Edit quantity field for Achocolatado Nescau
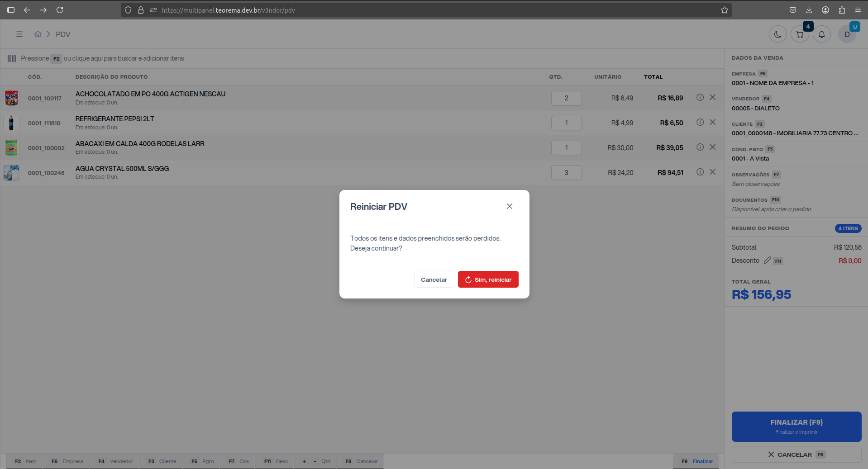The height and width of the screenshot is (469, 868). pyautogui.click(x=566, y=98)
